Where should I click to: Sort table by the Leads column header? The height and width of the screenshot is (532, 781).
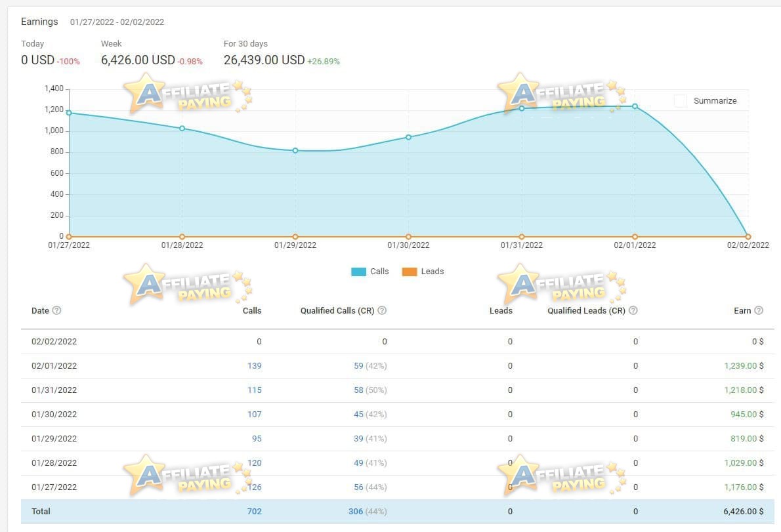501,310
